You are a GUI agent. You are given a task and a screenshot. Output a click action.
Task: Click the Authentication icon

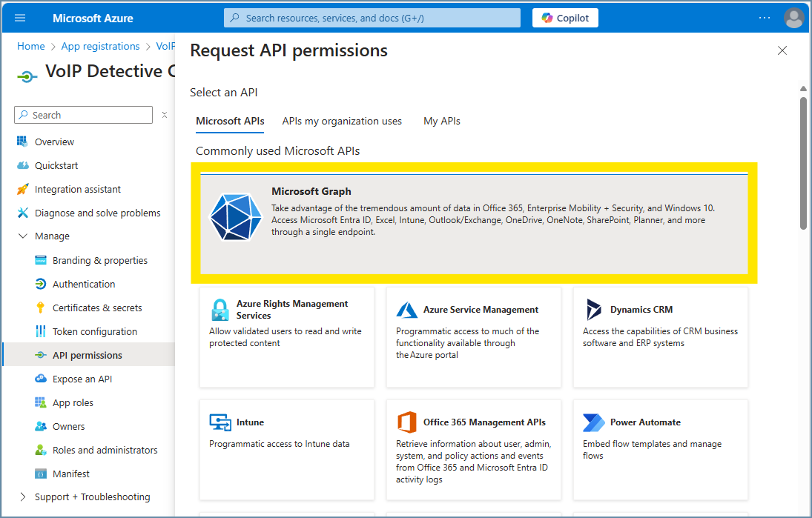[40, 284]
